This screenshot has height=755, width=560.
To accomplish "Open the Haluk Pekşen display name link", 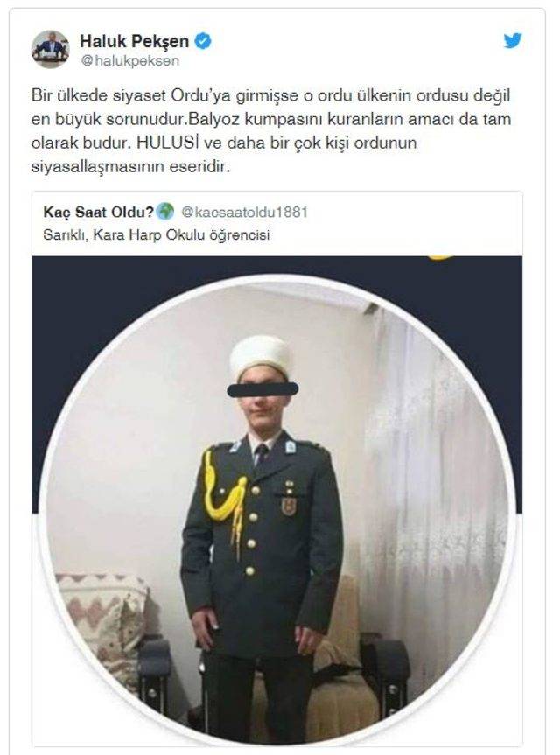I will tap(135, 41).
